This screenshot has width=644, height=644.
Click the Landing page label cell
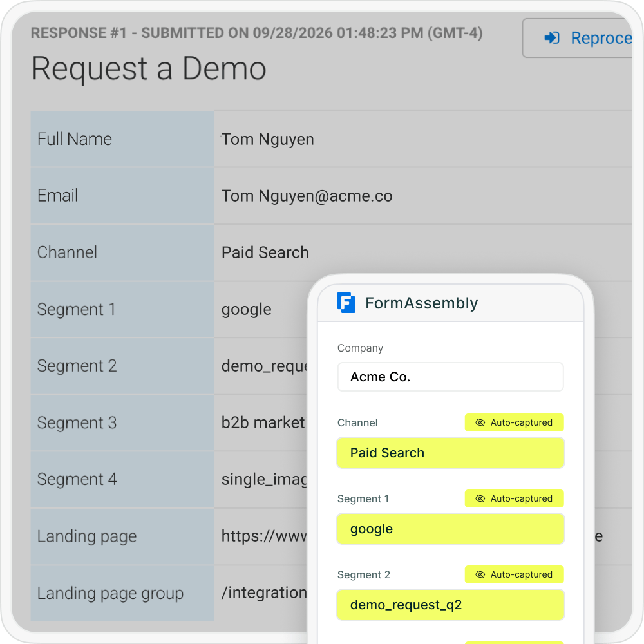tap(122, 536)
